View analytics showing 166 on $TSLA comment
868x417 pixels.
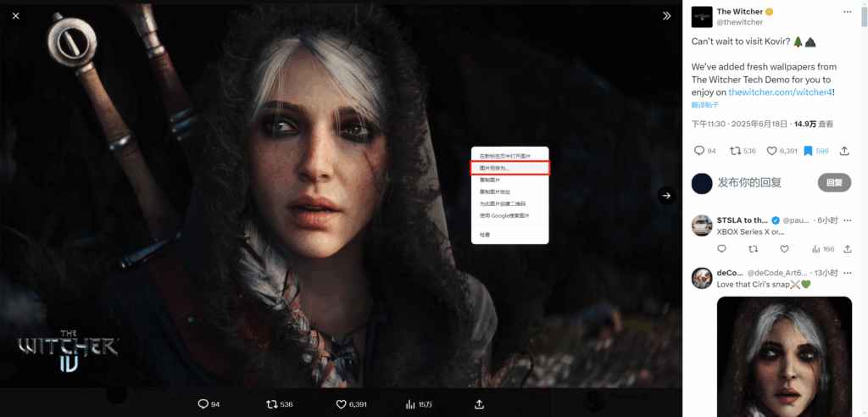(822, 249)
